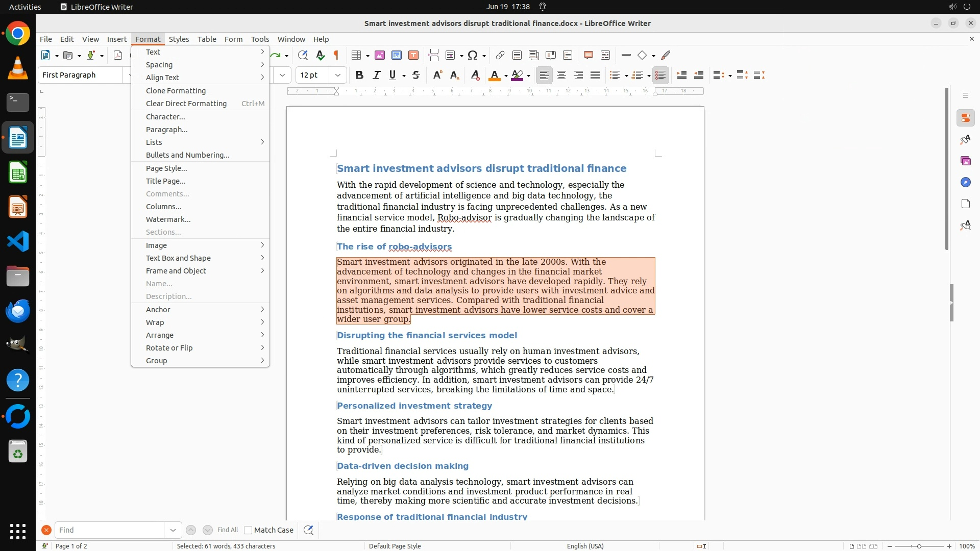
Task: Open the font color dropdown arrow
Action: click(x=506, y=76)
